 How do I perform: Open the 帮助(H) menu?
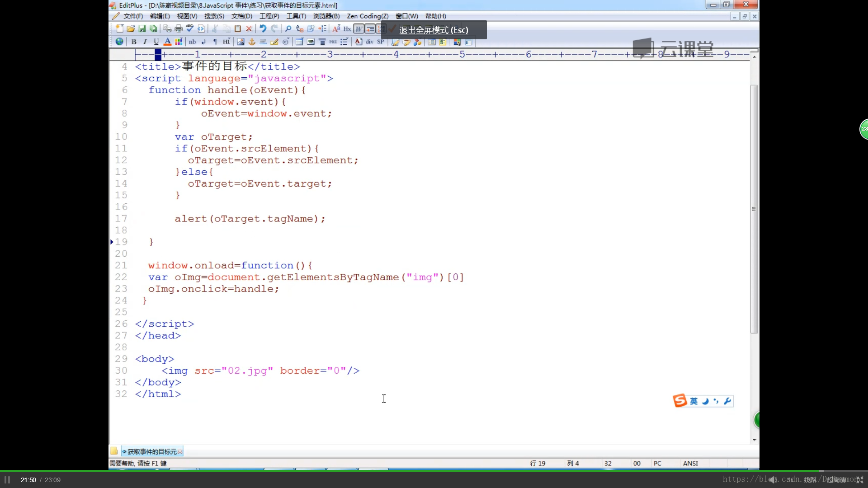(x=435, y=16)
